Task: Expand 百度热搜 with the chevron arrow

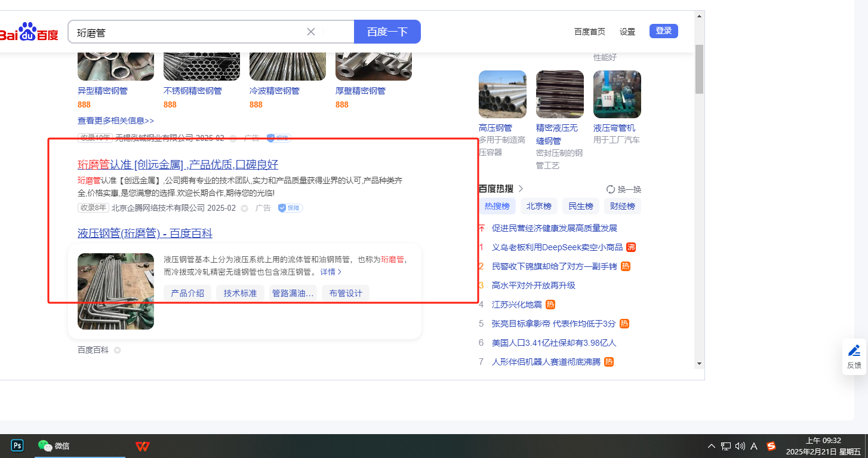Action: click(x=521, y=189)
